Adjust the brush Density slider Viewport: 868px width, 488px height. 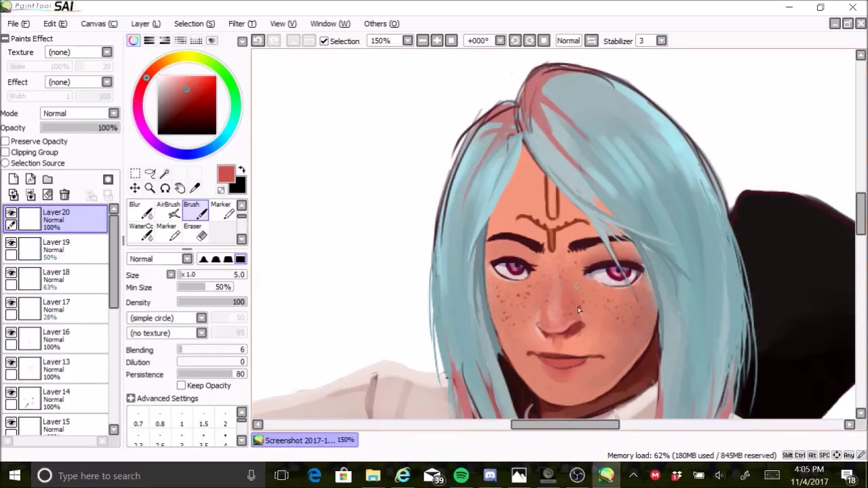pos(212,302)
